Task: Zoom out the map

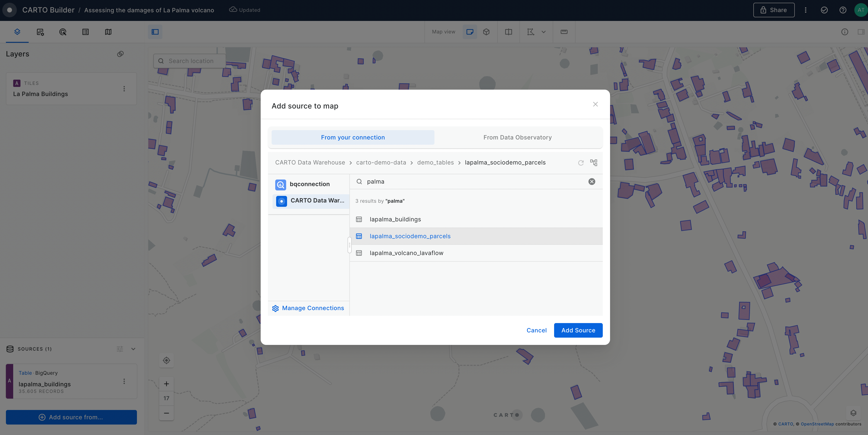Action: tap(167, 413)
